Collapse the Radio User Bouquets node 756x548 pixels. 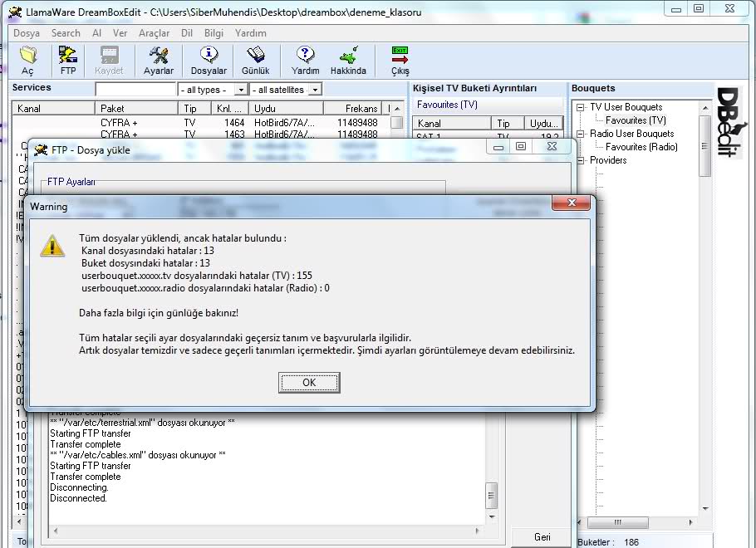click(x=580, y=134)
